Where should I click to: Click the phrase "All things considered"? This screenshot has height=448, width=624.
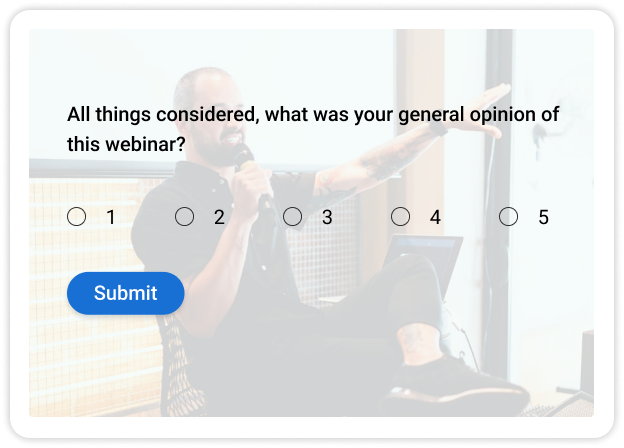(160, 114)
